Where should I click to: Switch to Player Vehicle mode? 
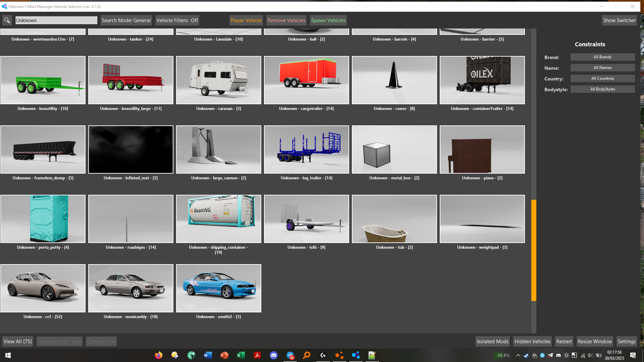point(246,20)
